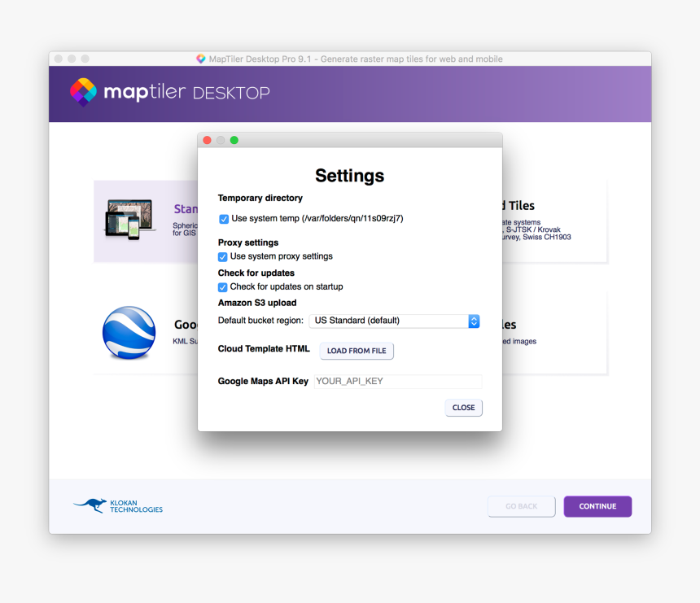700x603 pixels.
Task: Toggle Use system proxy settings checkbox
Action: click(222, 256)
